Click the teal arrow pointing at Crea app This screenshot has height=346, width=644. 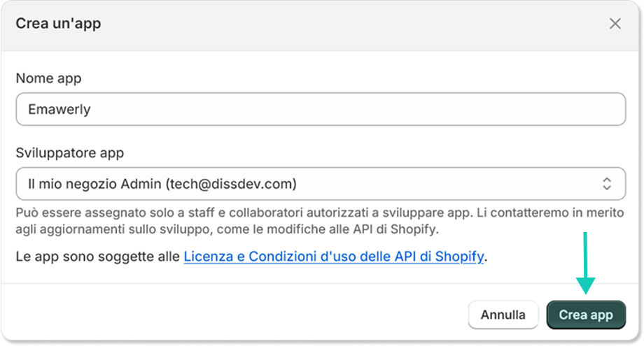pos(585,264)
